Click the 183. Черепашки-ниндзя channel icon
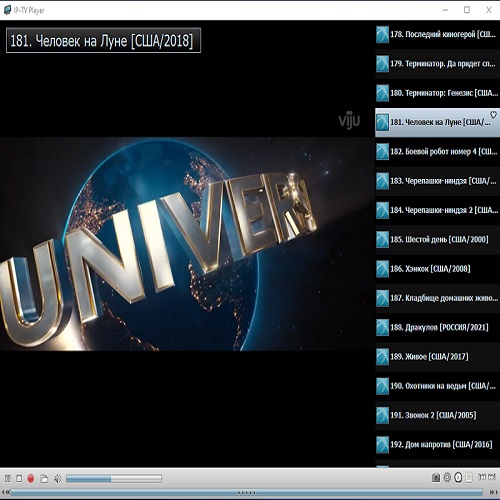Viewport: 500px width, 500px height. pos(382,181)
